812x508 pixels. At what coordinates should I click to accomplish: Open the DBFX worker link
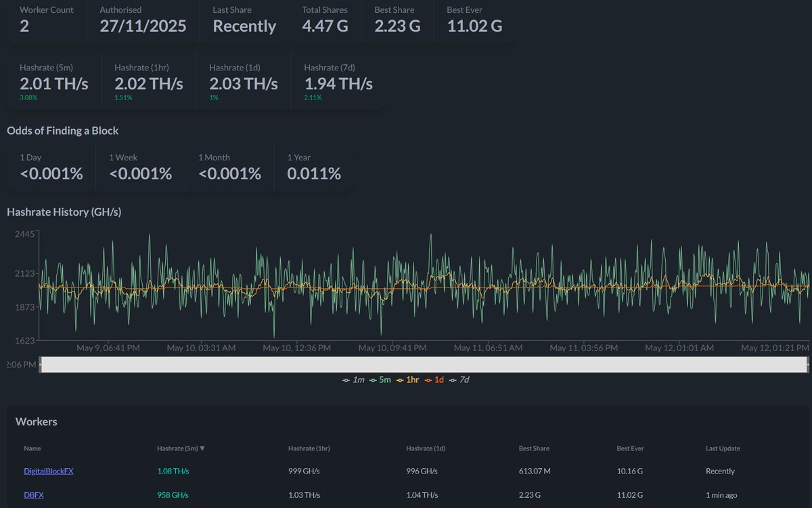34,494
